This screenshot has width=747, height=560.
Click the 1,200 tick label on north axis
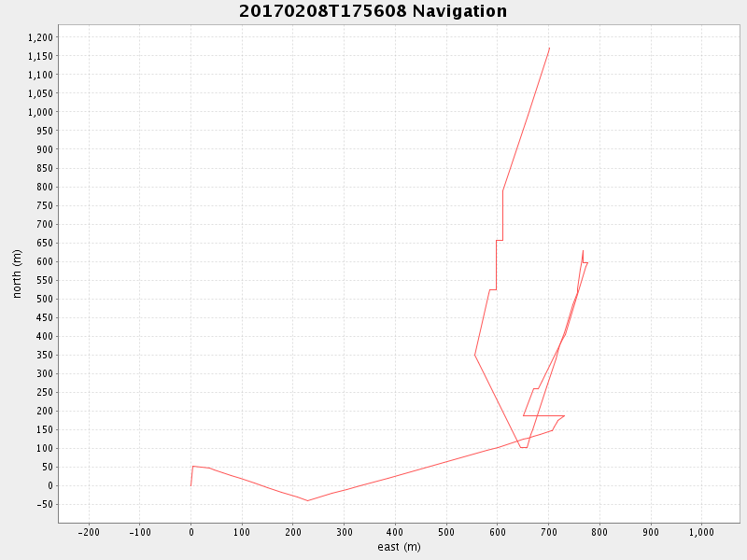[43, 37]
